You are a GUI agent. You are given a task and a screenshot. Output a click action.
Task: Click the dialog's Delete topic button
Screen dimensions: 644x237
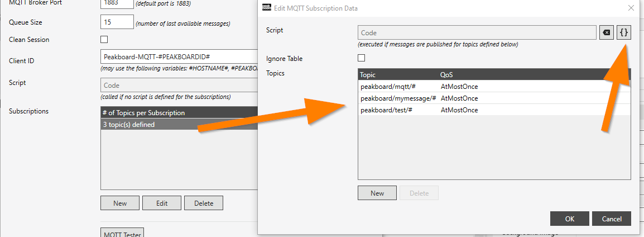click(x=419, y=193)
